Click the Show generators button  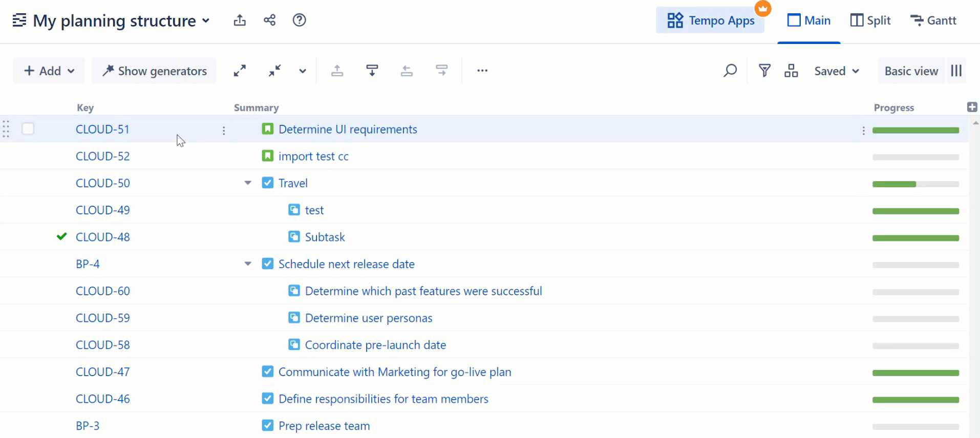[155, 71]
